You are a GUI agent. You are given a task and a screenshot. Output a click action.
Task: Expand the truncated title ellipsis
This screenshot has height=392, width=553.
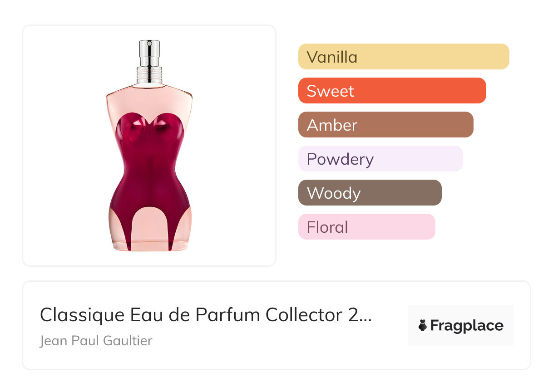(x=365, y=315)
